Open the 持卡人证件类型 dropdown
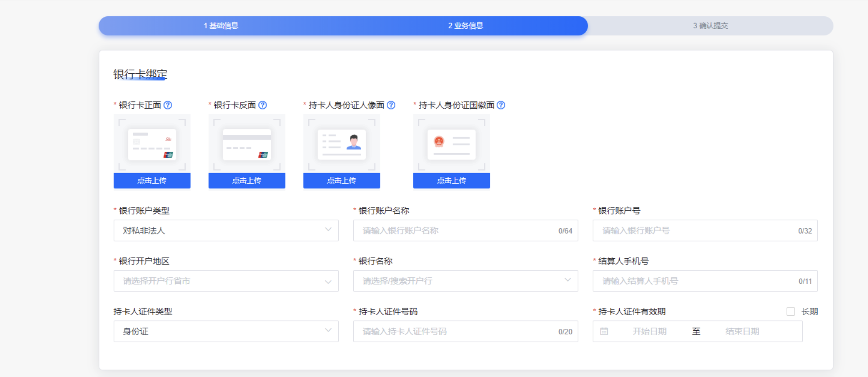 (226, 332)
